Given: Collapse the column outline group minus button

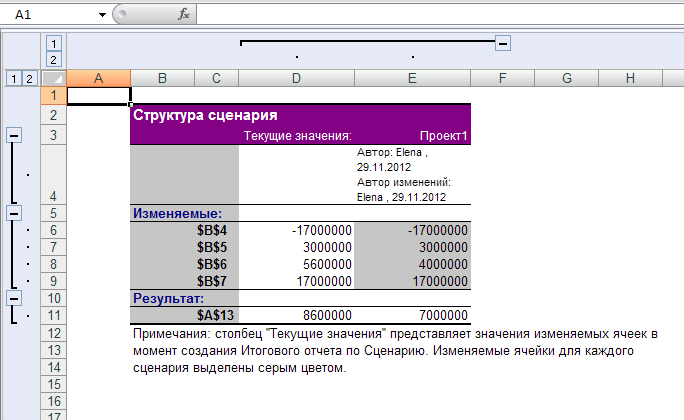Looking at the screenshot, I should (x=503, y=44).
